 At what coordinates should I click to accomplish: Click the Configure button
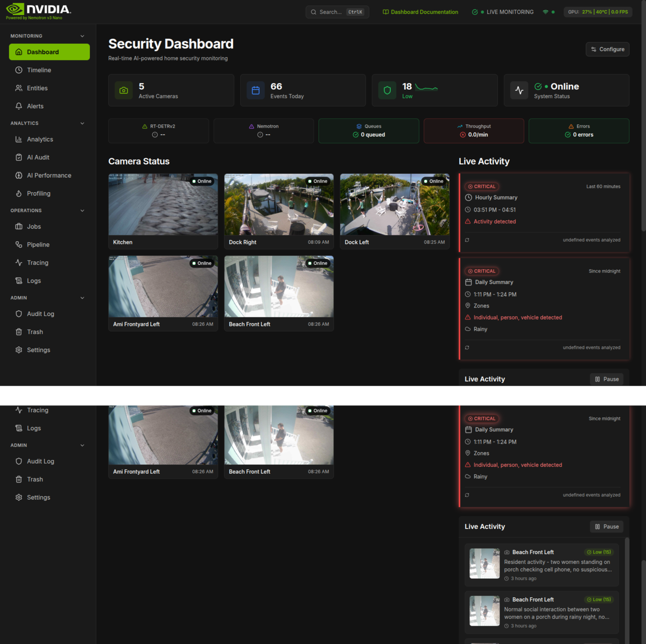coord(607,49)
